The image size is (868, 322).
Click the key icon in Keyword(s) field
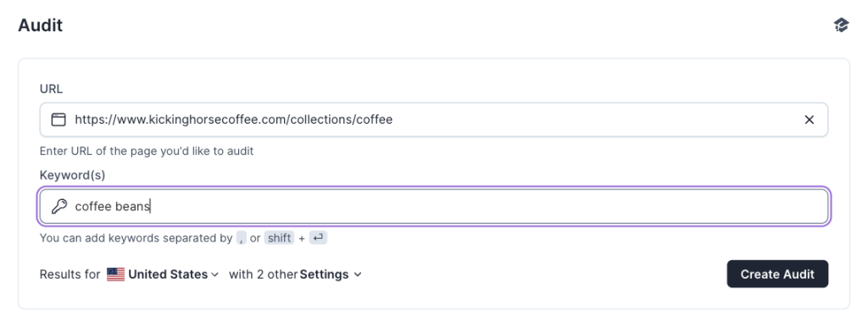58,207
